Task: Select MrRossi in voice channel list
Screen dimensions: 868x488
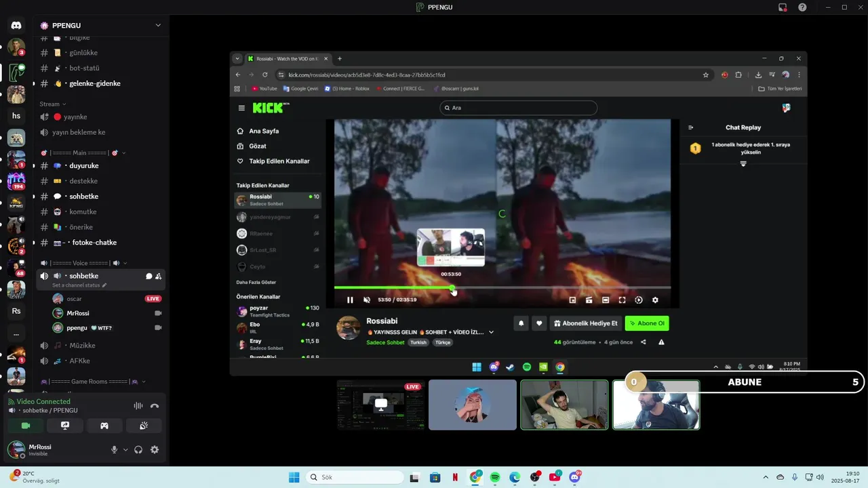Action: click(107, 313)
